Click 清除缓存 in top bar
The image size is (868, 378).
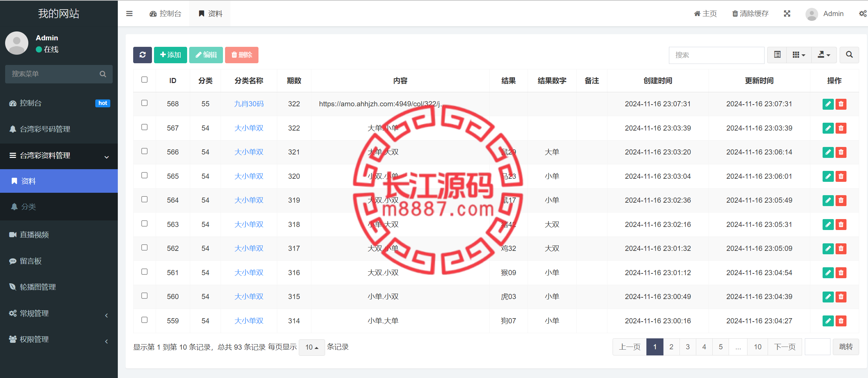coord(750,14)
